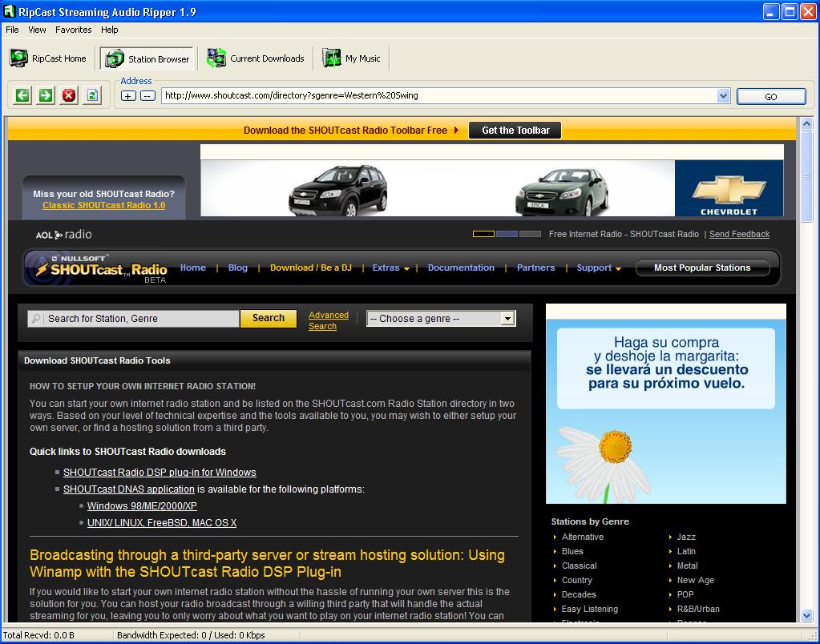Click Send Feedback link
Image resolution: width=820 pixels, height=644 pixels.
739,234
